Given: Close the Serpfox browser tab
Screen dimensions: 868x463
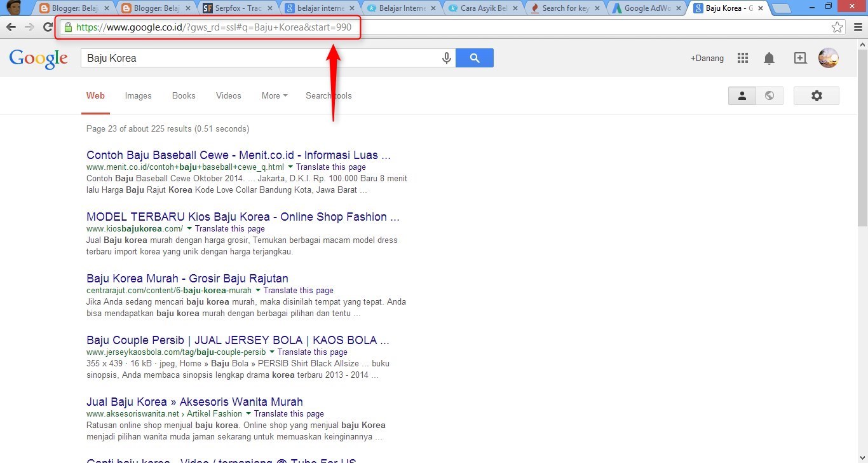Looking at the screenshot, I should tap(269, 8).
